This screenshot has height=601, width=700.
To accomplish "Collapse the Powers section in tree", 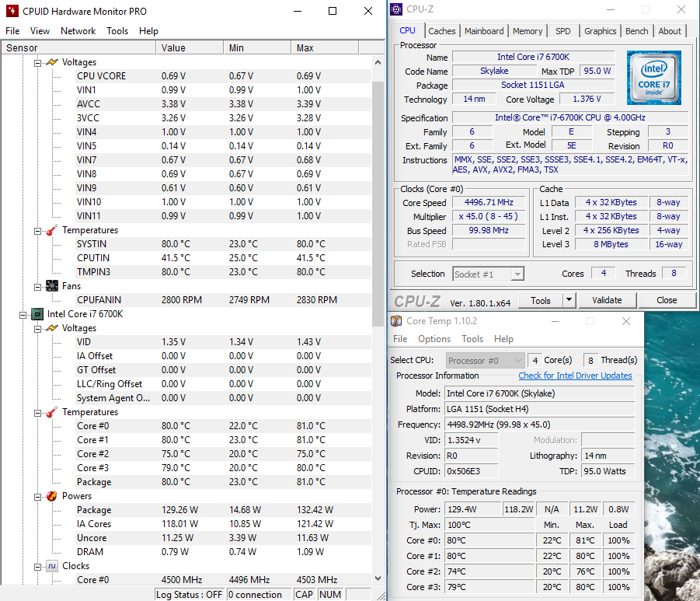I will (x=37, y=496).
